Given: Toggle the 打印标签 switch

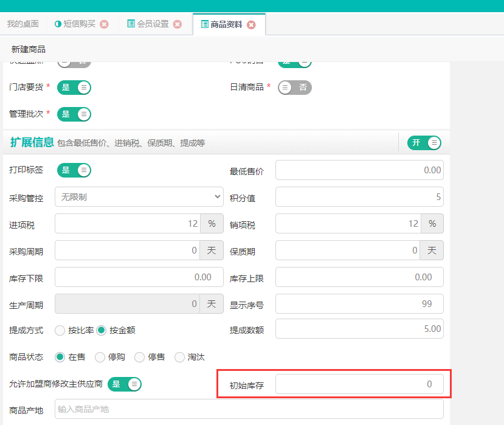Looking at the screenshot, I should tap(74, 170).
